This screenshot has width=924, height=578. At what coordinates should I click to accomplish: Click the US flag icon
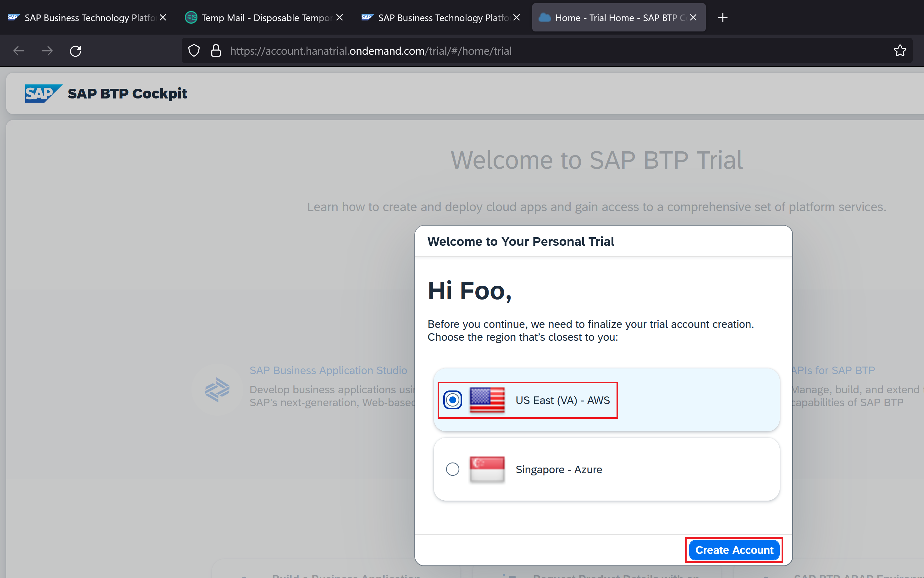coord(487,400)
